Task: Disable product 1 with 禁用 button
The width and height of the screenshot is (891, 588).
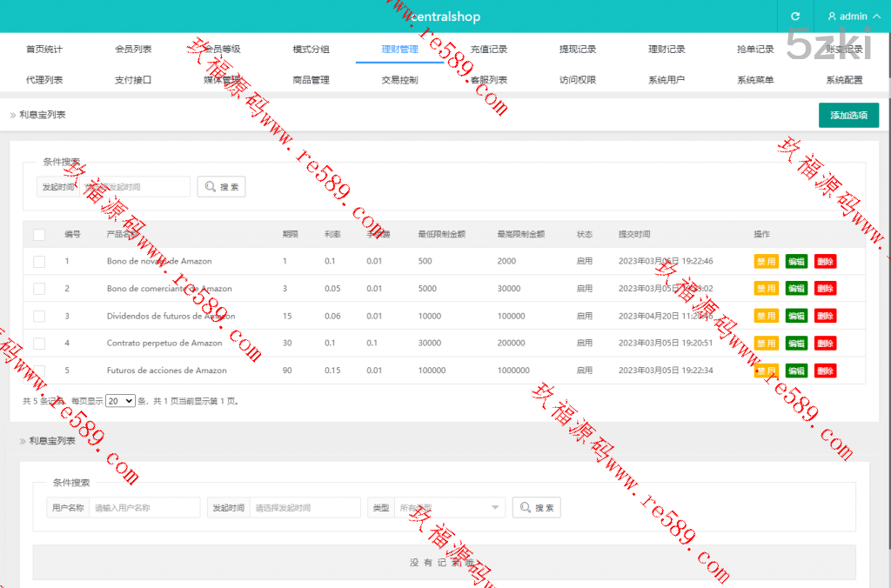Action: tap(766, 262)
